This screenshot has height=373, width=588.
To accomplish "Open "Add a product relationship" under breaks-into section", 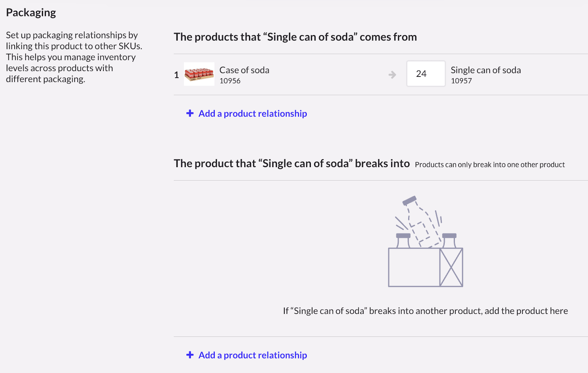I will pyautogui.click(x=252, y=355).
